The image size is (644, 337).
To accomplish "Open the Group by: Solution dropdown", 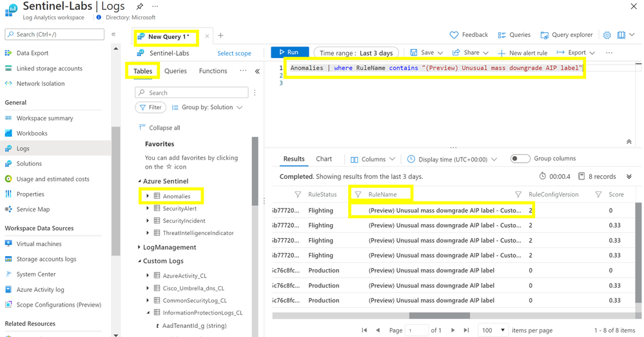I will point(207,107).
